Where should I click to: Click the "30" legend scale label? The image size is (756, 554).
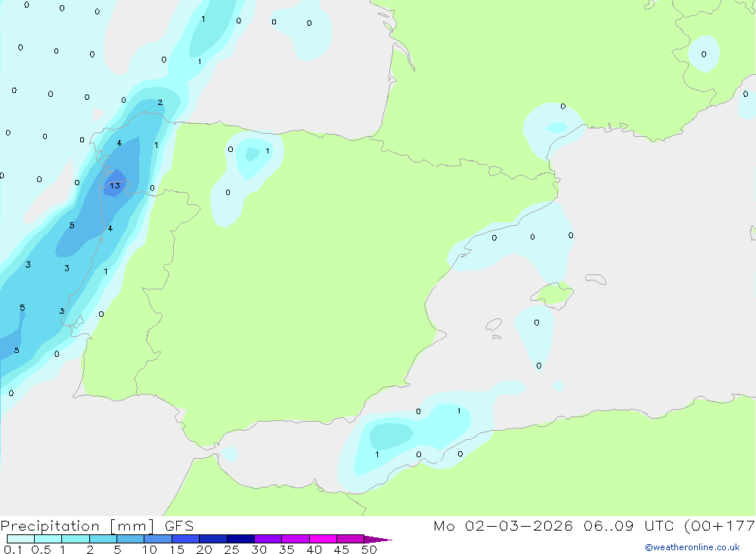tap(259, 549)
